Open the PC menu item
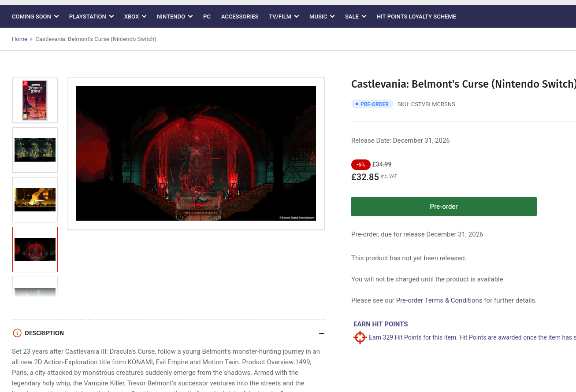The height and width of the screenshot is (392, 576). point(207,16)
